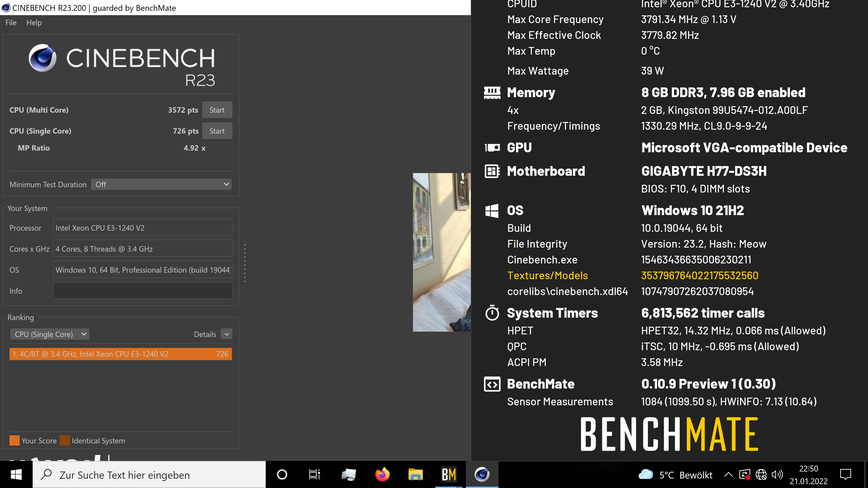868x488 pixels.
Task: Open the Help menu
Action: pos(34,23)
